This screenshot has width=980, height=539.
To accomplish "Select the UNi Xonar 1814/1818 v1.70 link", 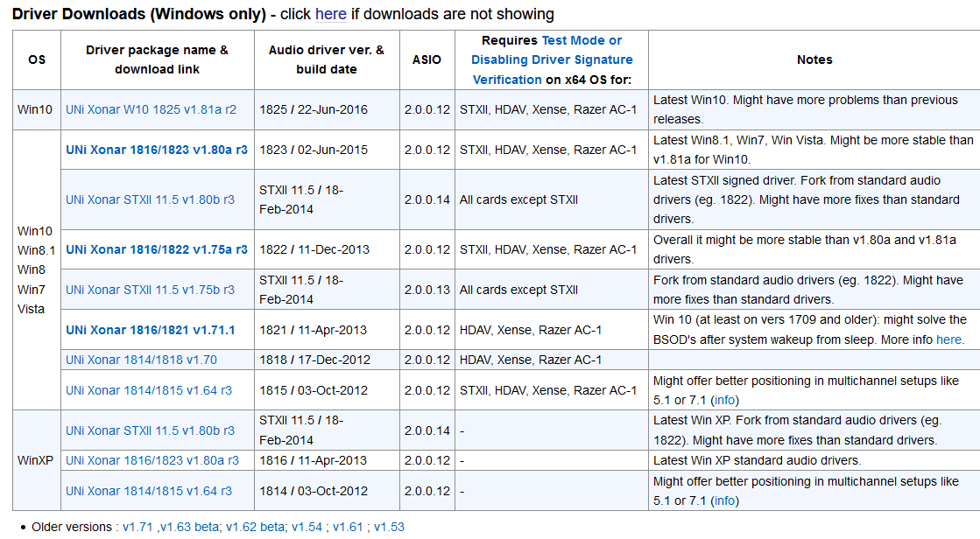I will (141, 360).
